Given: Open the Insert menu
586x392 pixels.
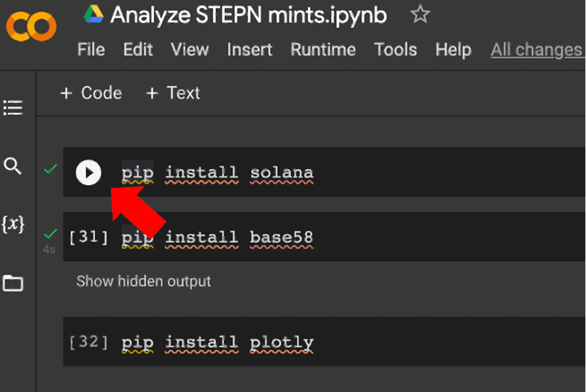Looking at the screenshot, I should (x=250, y=50).
